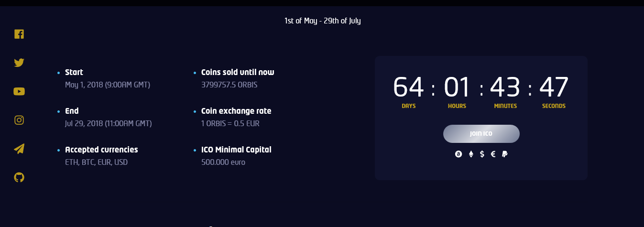Viewport: 644px width, 227px height.
Task: Open the Facebook page from sidebar
Action: (x=19, y=34)
